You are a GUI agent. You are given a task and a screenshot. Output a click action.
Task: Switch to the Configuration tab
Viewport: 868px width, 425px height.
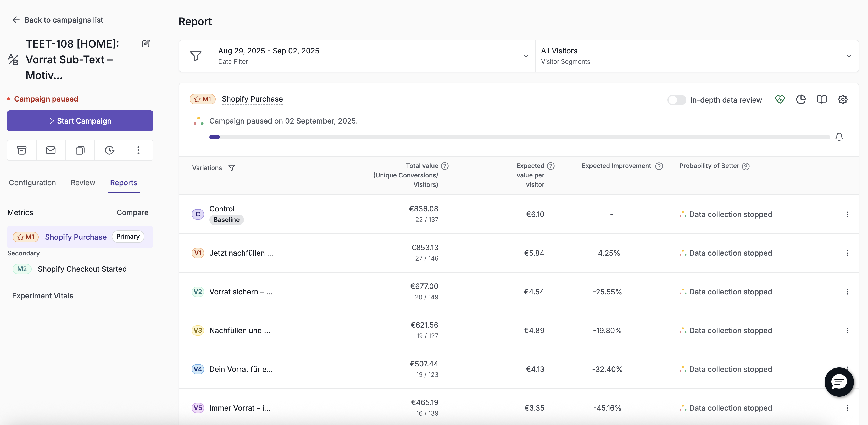32,182
